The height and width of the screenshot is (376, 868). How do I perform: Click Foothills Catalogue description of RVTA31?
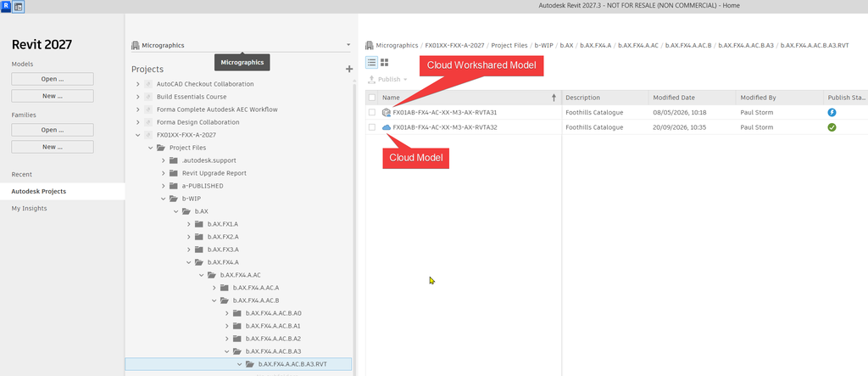[594, 113]
